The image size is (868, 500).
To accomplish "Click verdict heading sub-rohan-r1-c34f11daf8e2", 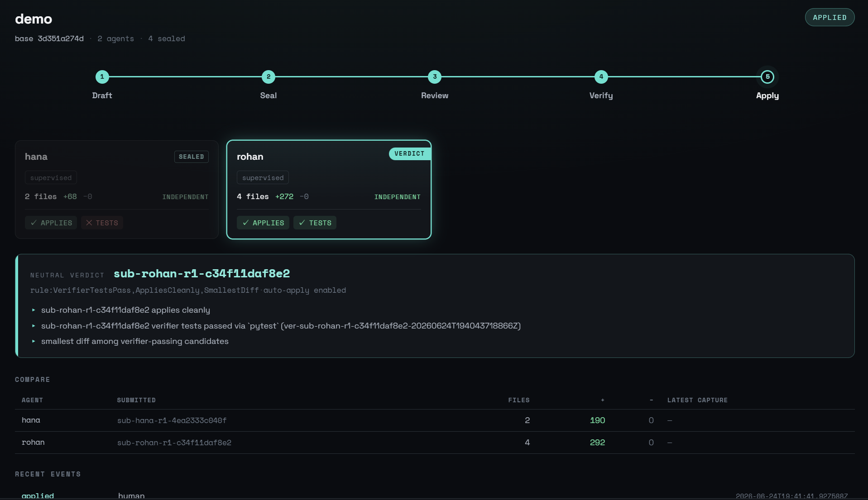I will (202, 273).
